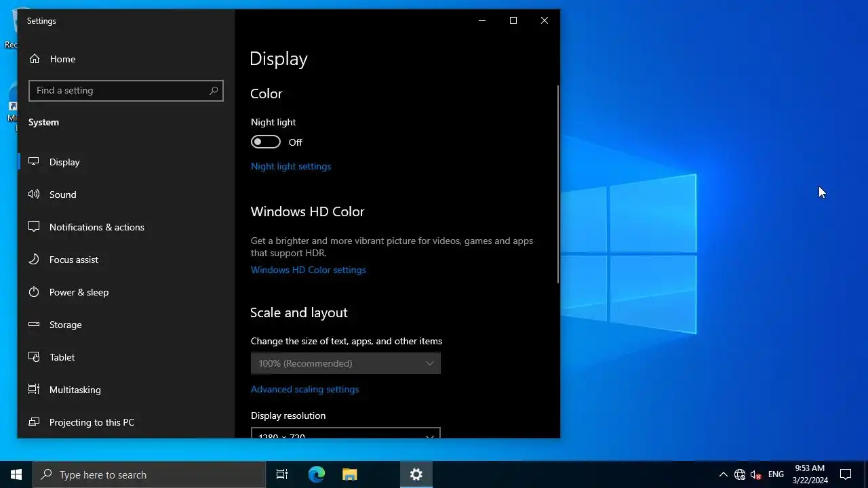
Task: Click the magnifier icon in Find a setting
Action: (x=213, y=90)
